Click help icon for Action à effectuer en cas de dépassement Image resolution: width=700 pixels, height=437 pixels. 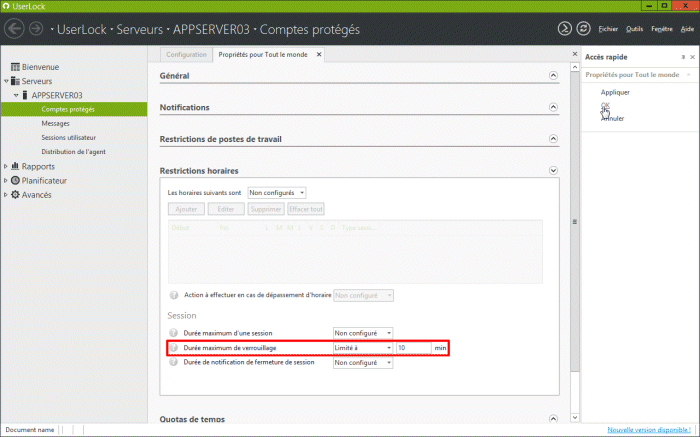(x=174, y=295)
